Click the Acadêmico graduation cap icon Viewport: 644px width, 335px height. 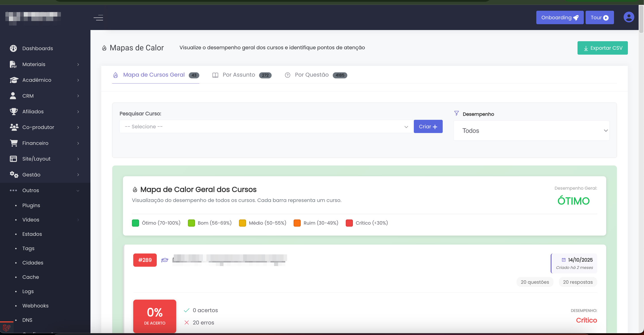14,80
